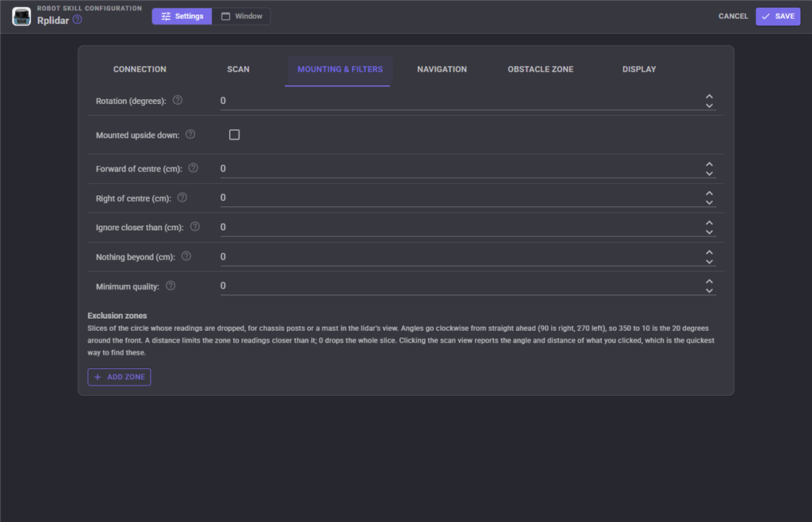This screenshot has width=812, height=522.
Task: Increase Right of centre value
Action: pyautogui.click(x=710, y=193)
